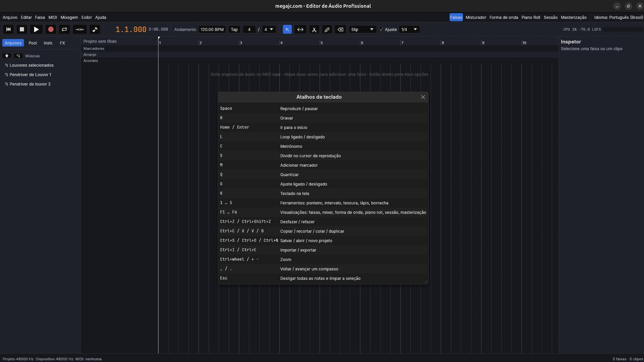Switch to the Masterização view
The height and width of the screenshot is (362, 644).
(x=574, y=17)
